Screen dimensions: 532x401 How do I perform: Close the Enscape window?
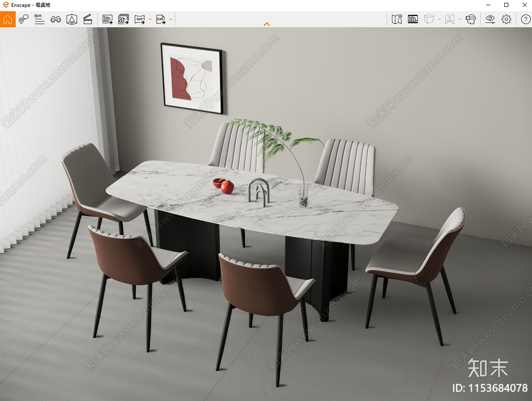pyautogui.click(x=524, y=5)
